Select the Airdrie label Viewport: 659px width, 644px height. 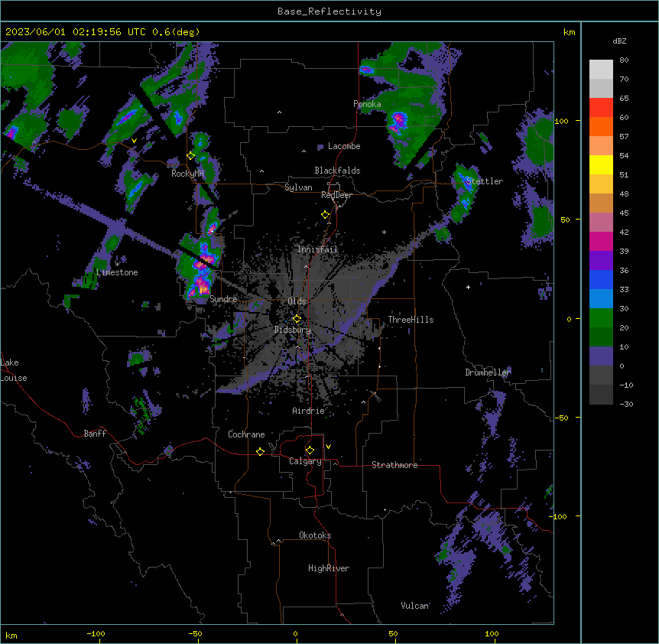tap(308, 411)
